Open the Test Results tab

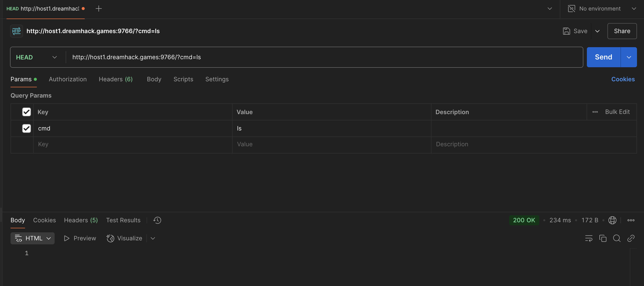(123, 220)
